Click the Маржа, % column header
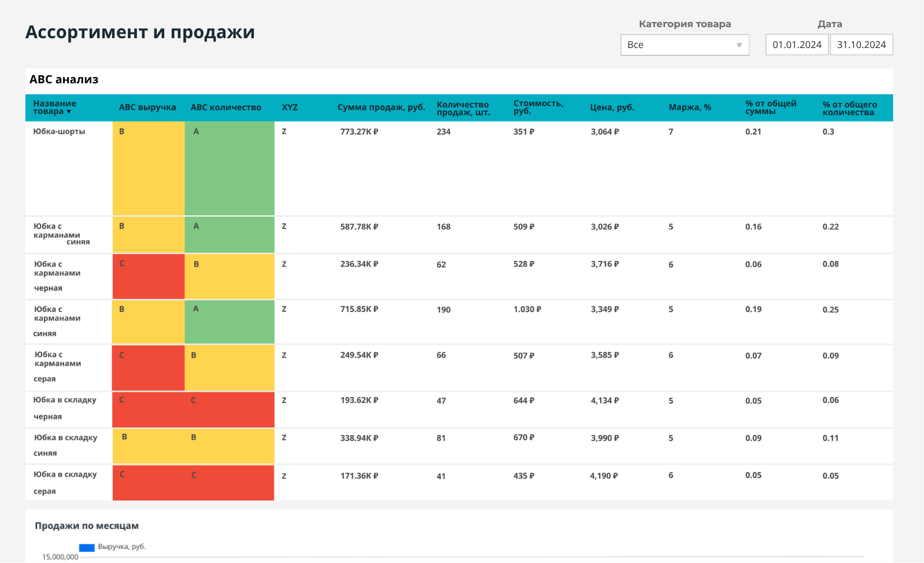Image resolution: width=924 pixels, height=563 pixels. [x=690, y=108]
